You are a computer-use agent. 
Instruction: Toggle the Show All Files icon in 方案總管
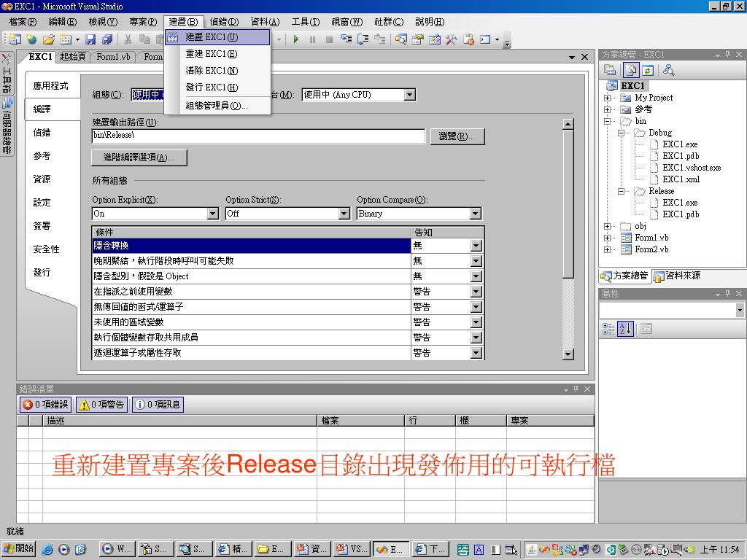pos(631,71)
